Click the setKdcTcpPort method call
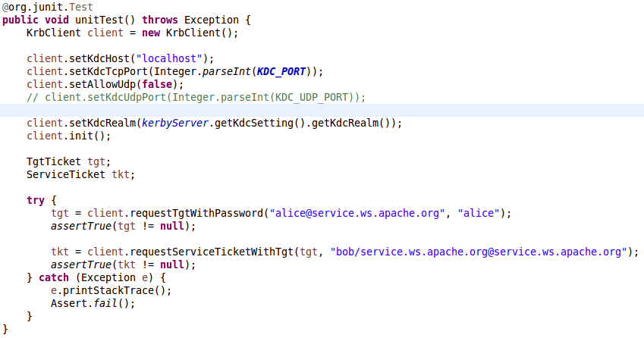 [x=108, y=71]
